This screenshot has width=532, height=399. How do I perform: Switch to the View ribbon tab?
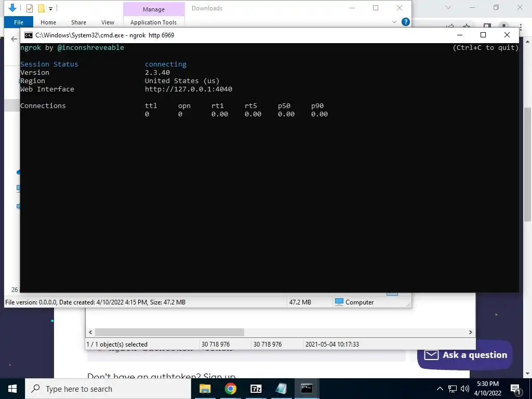[x=108, y=22]
